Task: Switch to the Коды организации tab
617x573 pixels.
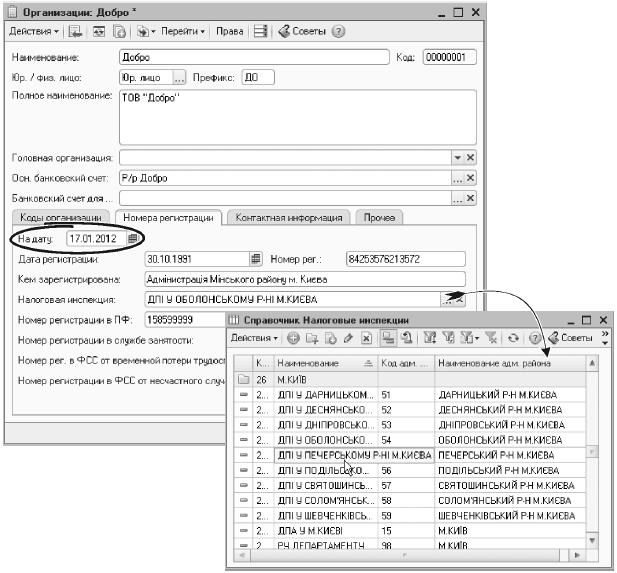Action: [x=60, y=217]
